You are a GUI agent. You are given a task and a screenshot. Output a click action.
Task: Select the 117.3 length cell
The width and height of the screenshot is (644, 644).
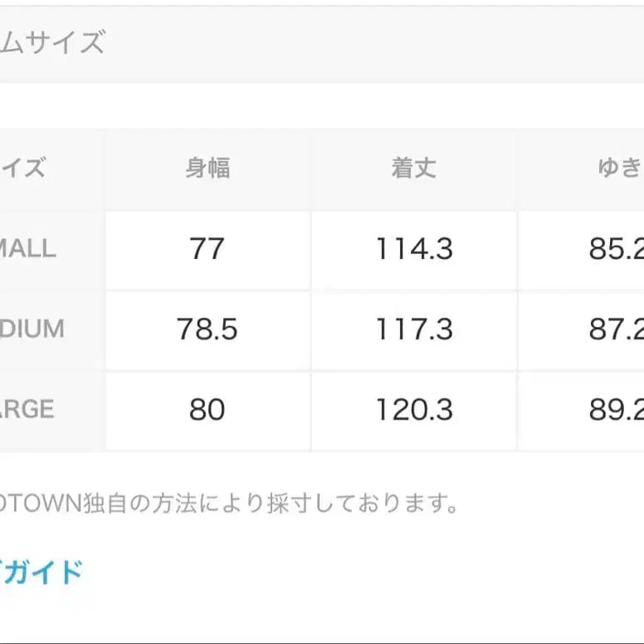413,329
